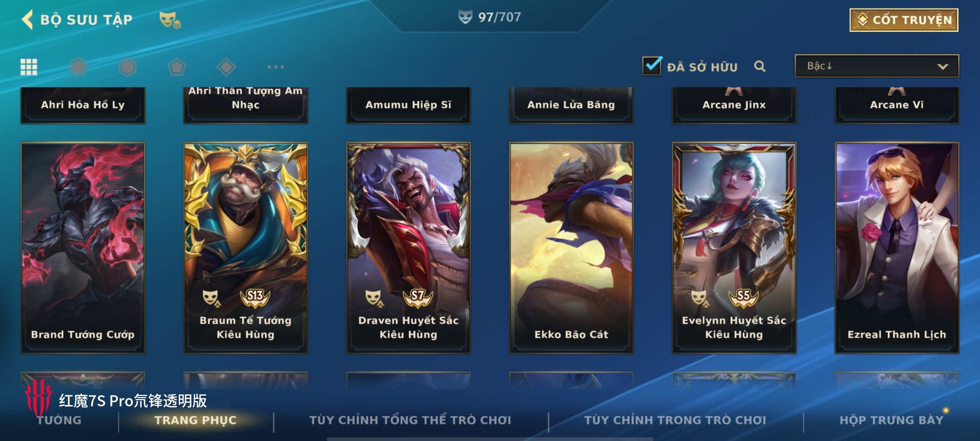980x441 pixels.
Task: Open skin search with magnifier icon
Action: pos(759,66)
